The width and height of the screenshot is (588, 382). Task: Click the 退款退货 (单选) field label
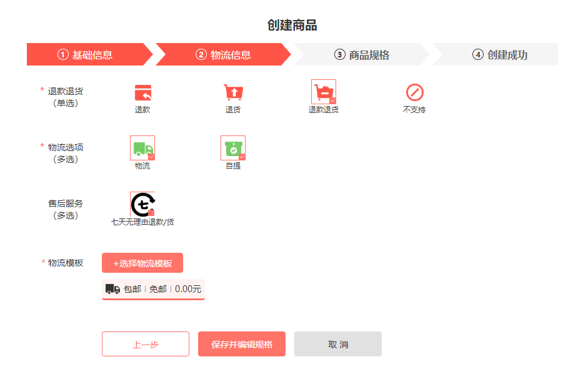pyautogui.click(x=65, y=97)
